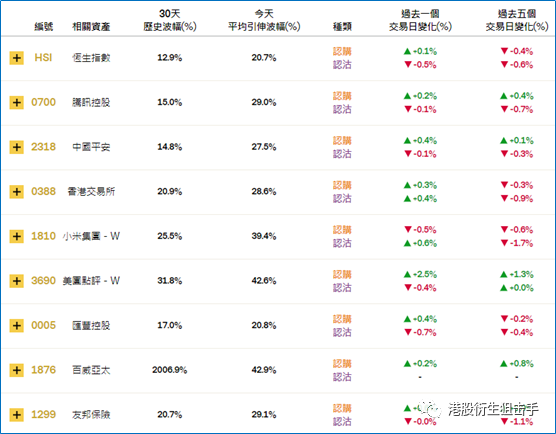This screenshot has height=434, width=556.
Task: Open the 1299 stock code link
Action: point(43,414)
